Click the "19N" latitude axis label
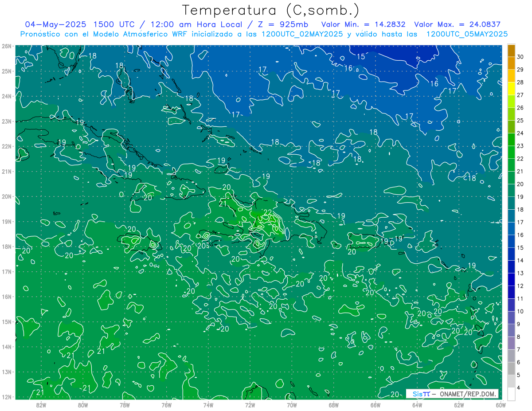 (7, 221)
